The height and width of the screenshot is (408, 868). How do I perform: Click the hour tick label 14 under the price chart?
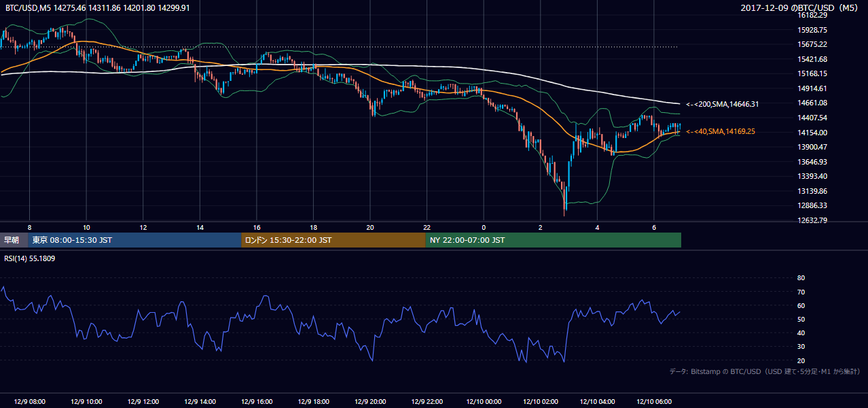click(200, 227)
